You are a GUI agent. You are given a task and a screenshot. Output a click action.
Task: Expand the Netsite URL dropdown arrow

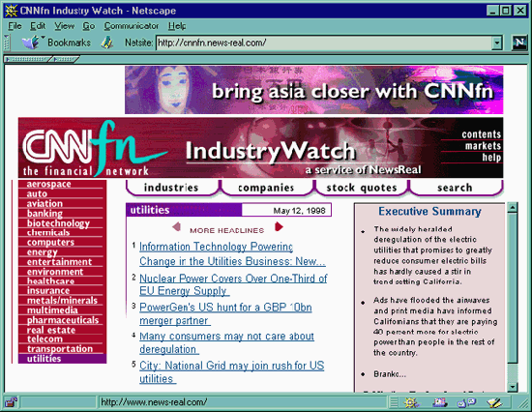pyautogui.click(x=497, y=44)
